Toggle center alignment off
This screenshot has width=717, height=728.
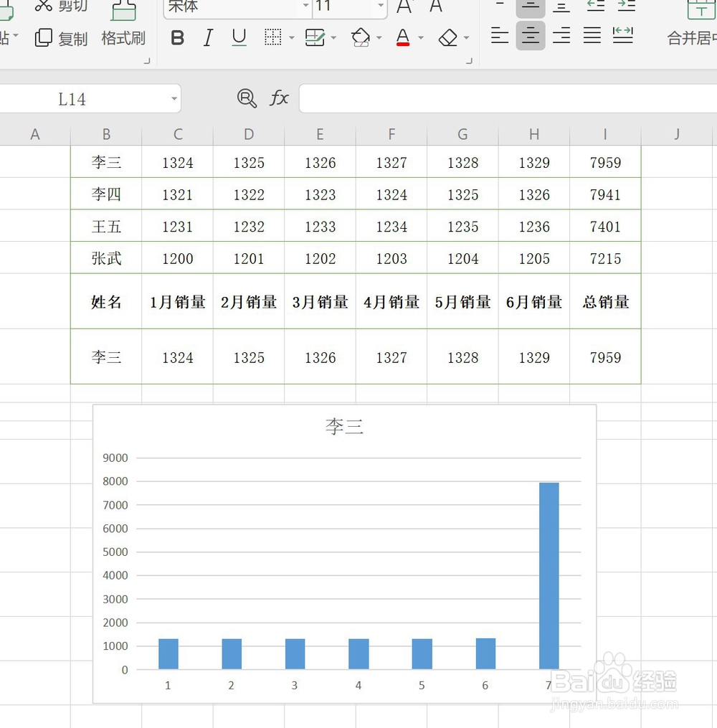(x=530, y=34)
